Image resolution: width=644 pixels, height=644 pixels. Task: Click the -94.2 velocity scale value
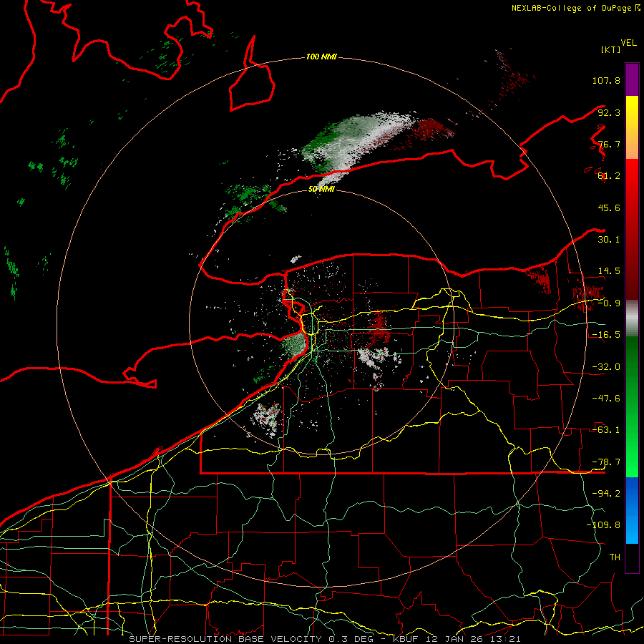pyautogui.click(x=606, y=493)
